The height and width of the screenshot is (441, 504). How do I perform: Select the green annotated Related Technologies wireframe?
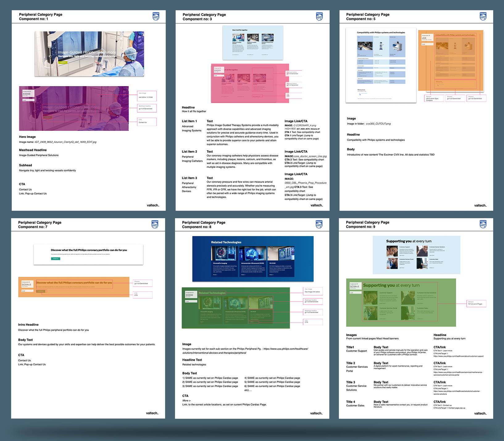pos(236,308)
